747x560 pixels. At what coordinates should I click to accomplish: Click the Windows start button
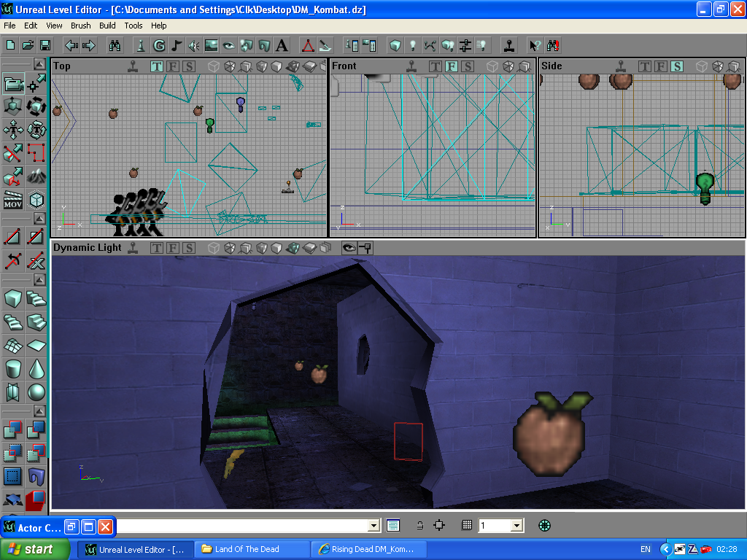pos(35,549)
